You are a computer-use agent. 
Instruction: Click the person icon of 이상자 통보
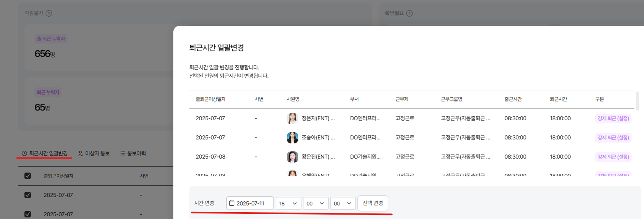coord(80,153)
